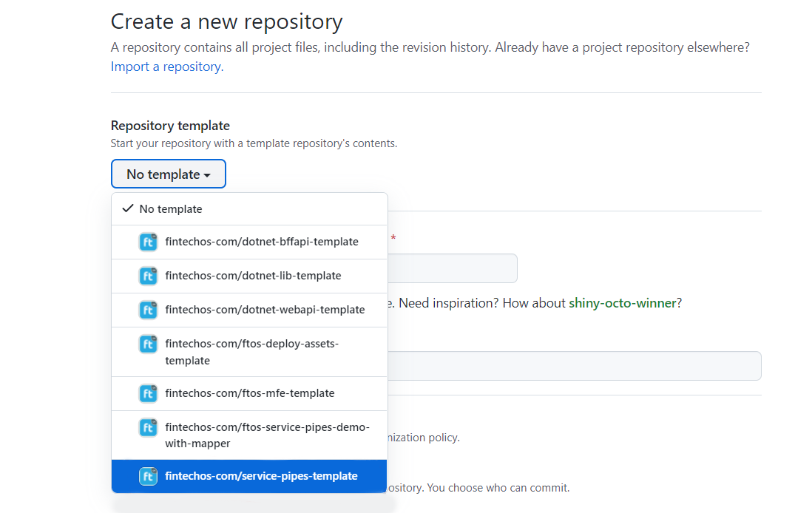The image size is (812, 513).
Task: Pick fintechos-com/ftos-service-pipes-demo-with-mapper template
Action: [x=266, y=435]
